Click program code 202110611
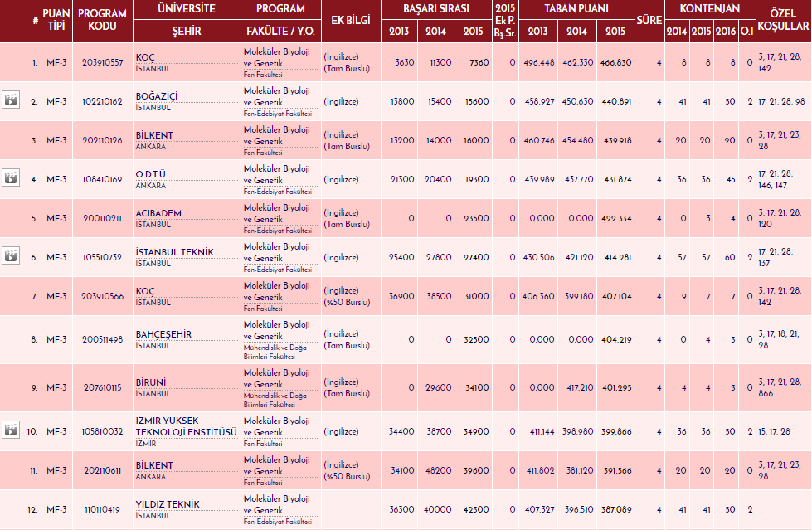The width and height of the screenshot is (812, 530). pos(103,470)
